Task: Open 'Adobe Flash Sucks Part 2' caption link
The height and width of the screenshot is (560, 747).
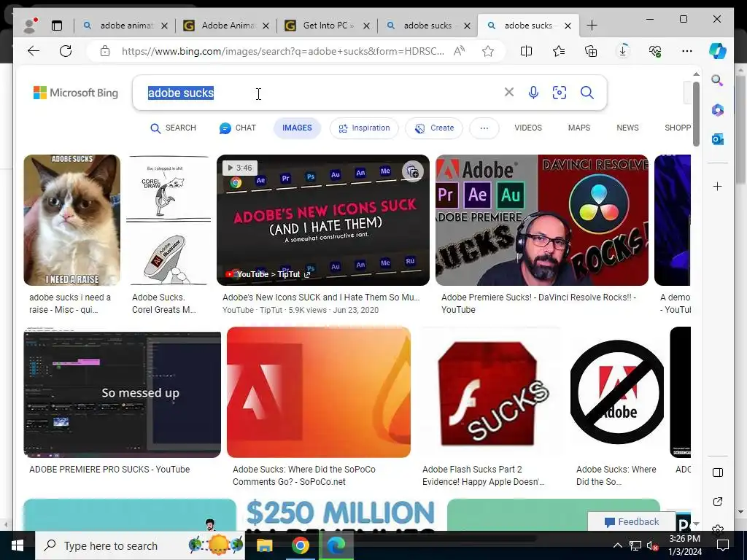Action: pyautogui.click(x=483, y=475)
